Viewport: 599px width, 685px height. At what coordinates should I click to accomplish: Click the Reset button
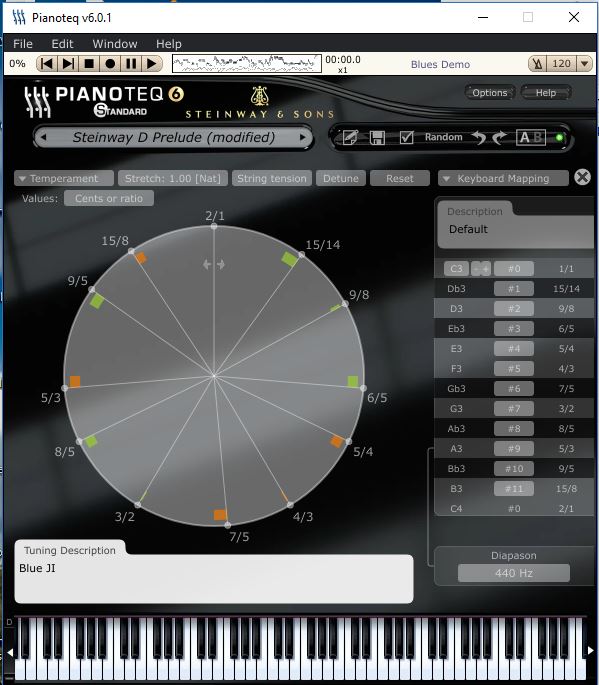(400, 178)
